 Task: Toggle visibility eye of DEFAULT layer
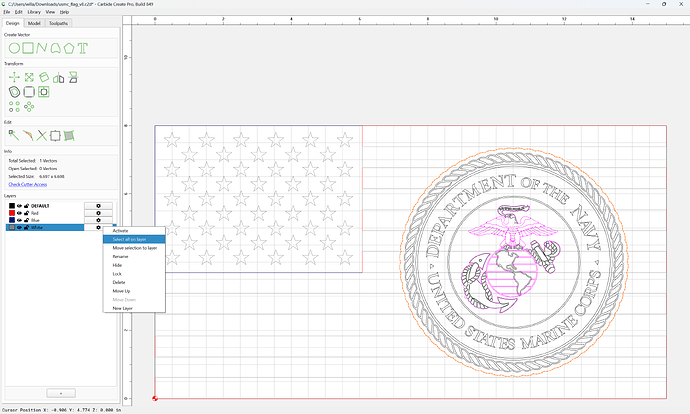[19, 206]
